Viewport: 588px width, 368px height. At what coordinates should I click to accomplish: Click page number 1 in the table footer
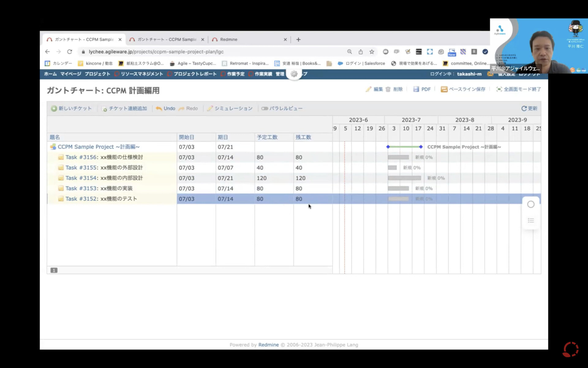tap(54, 270)
